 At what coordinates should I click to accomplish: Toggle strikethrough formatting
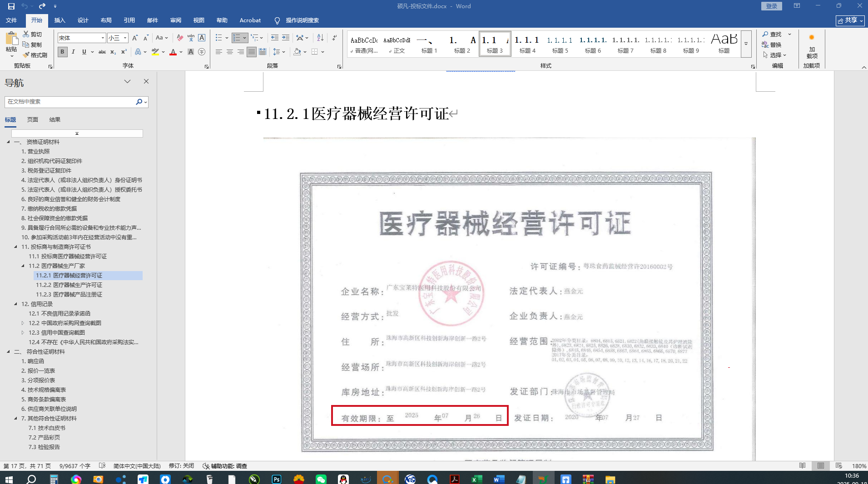tap(102, 52)
